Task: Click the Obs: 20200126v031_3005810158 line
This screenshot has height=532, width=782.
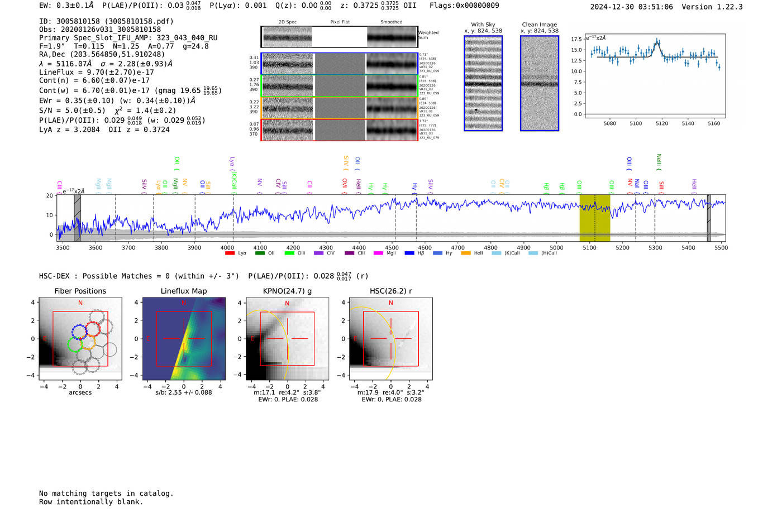Action: coord(100,30)
